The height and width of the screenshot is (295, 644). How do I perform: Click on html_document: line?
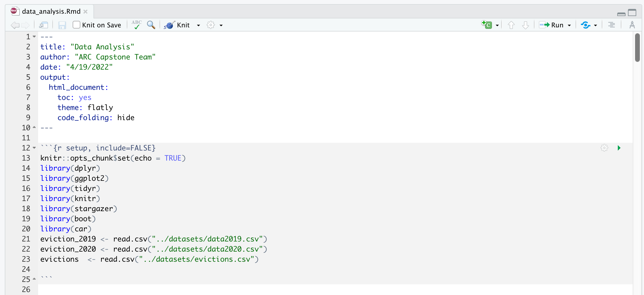tap(79, 87)
